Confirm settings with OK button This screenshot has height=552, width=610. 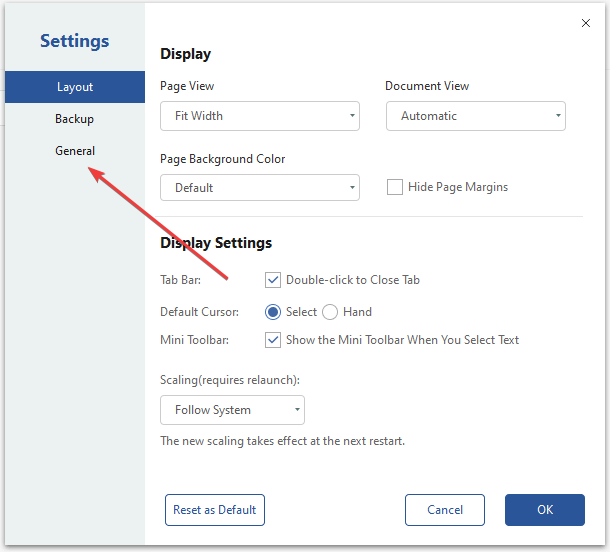tap(545, 510)
